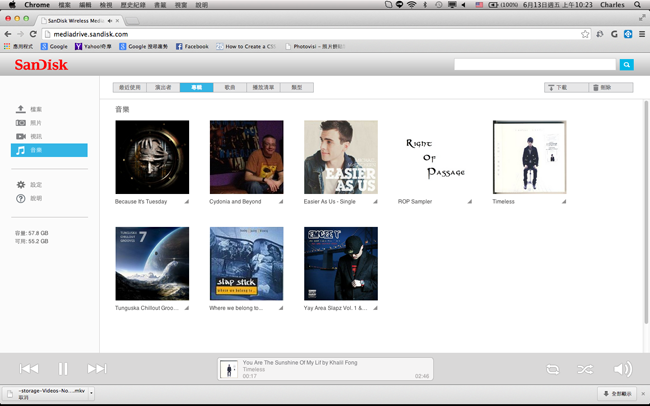Expand options triangle for Because It's Tuesday
The height and width of the screenshot is (406, 650).
coord(185,201)
